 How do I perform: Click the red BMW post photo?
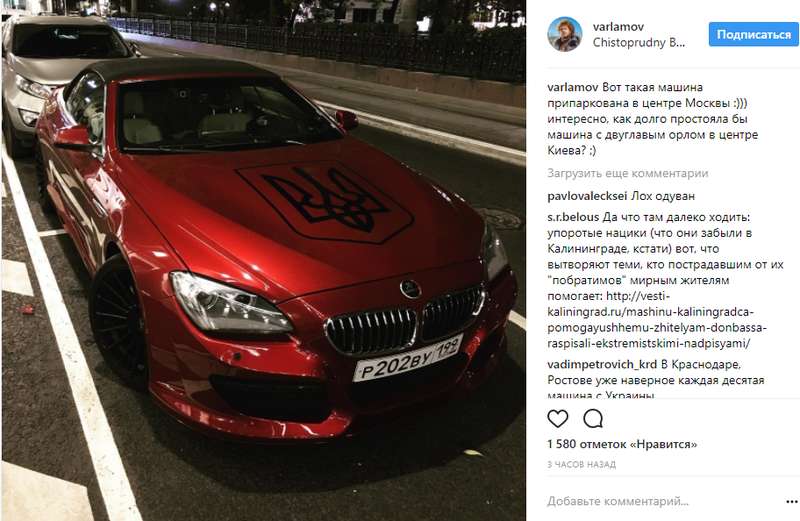264,260
